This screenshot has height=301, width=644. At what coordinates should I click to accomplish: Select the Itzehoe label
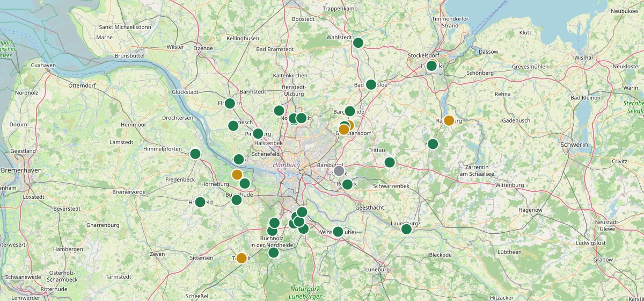tap(203, 48)
